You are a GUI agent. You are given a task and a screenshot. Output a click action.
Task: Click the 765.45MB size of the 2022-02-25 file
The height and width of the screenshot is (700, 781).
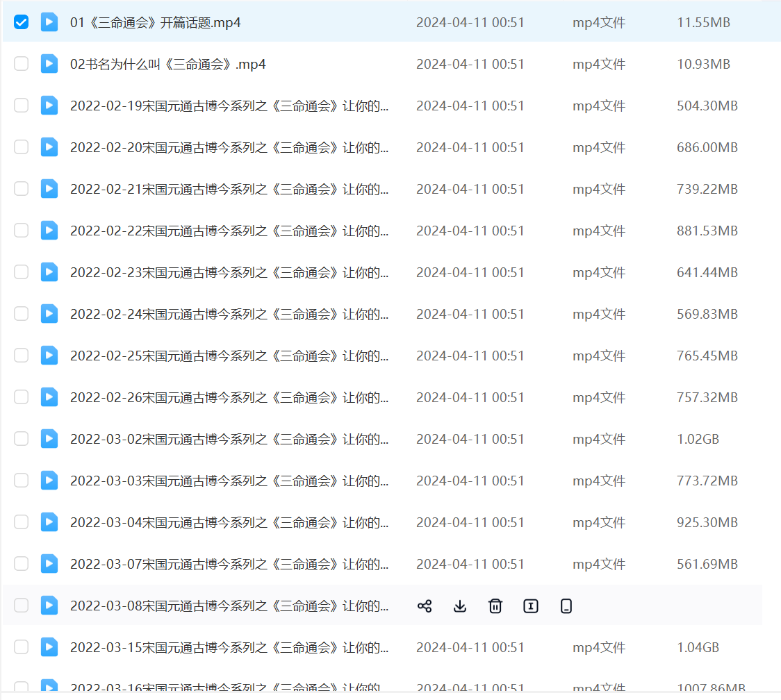coord(707,356)
